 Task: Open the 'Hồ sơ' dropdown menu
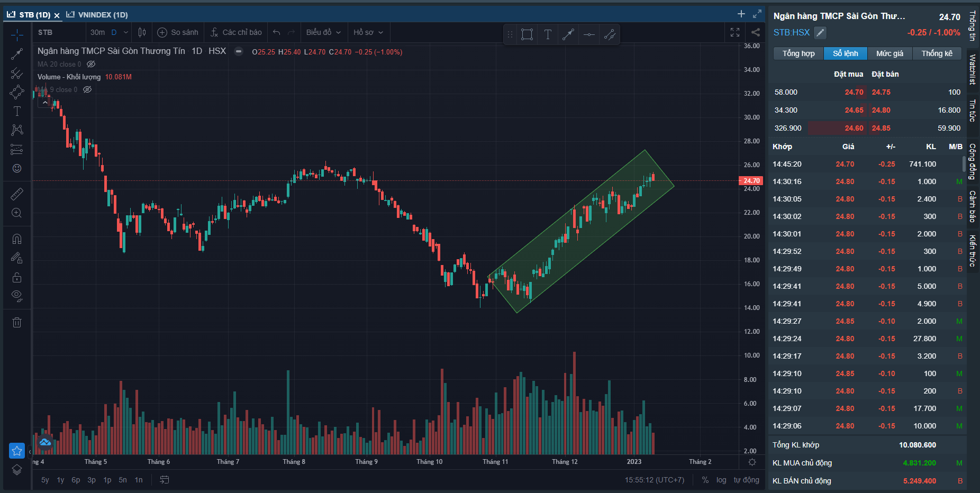tap(368, 32)
